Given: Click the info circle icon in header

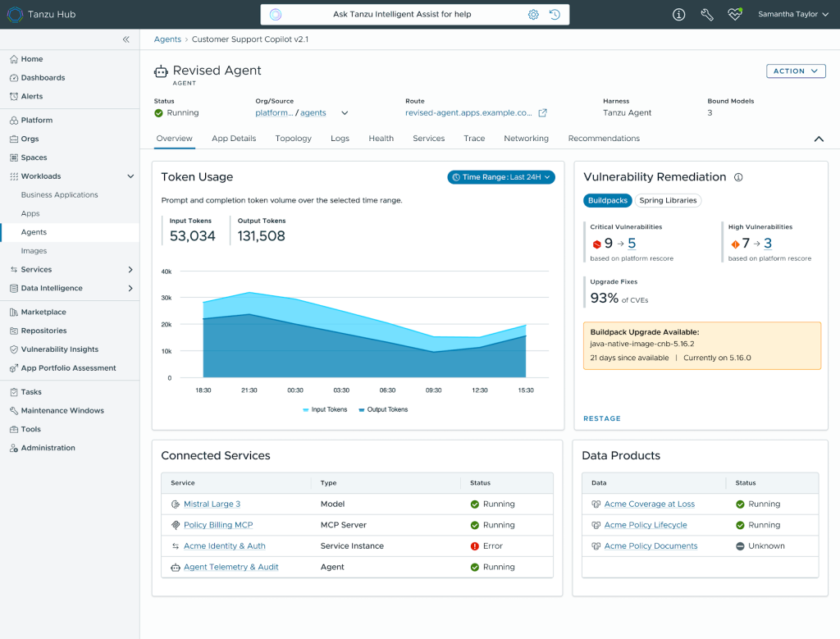Looking at the screenshot, I should (678, 15).
